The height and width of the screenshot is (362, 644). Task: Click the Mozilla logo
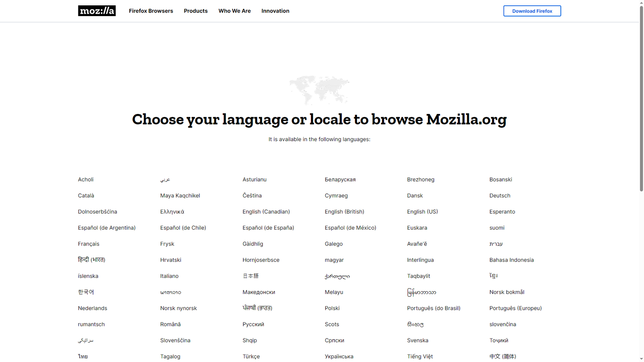click(97, 11)
